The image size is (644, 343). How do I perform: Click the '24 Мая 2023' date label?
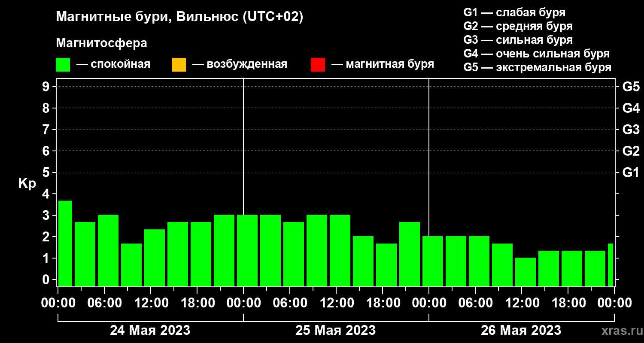click(x=150, y=330)
